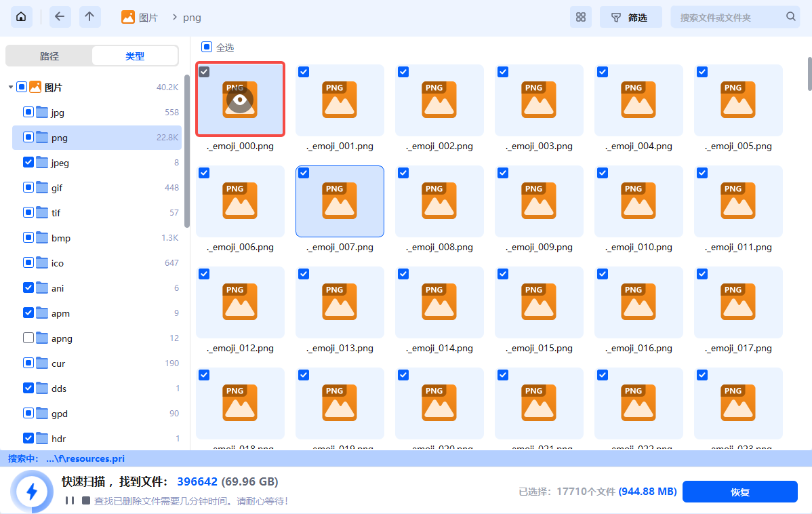Click the file grid vertical scrollbar
Image resolution: width=812 pixels, height=514 pixels.
coord(809,74)
